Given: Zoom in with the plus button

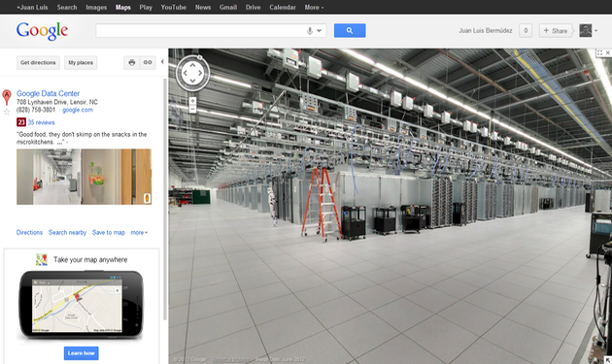Looking at the screenshot, I should pyautogui.click(x=192, y=101).
